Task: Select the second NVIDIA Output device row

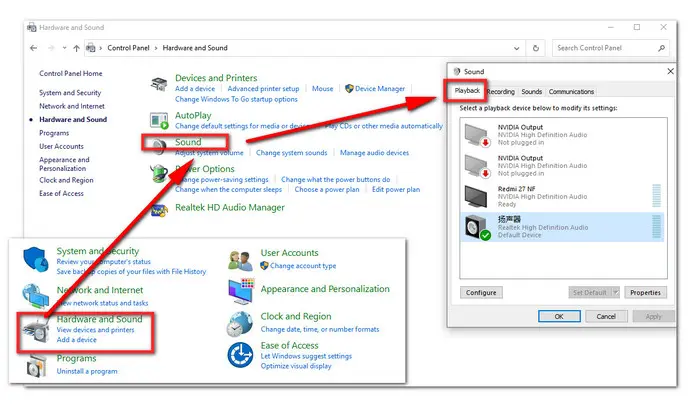Action: [562, 166]
